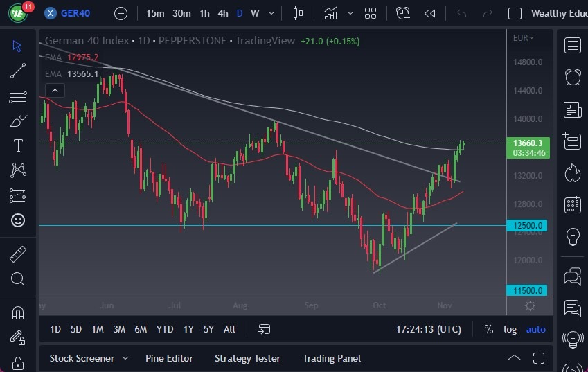The width and height of the screenshot is (588, 372).
Task: Open the private chats panel
Action: pos(572,308)
